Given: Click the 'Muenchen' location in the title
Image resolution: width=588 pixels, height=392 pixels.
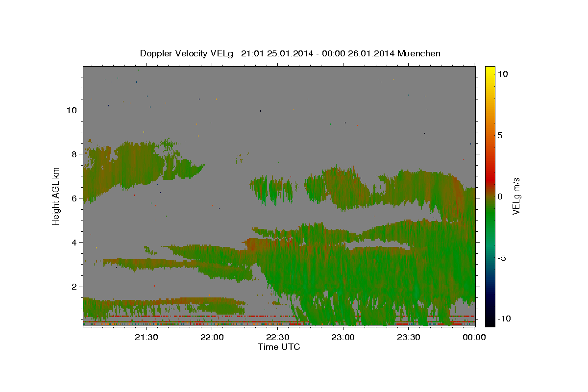Looking at the screenshot, I should pos(419,53).
